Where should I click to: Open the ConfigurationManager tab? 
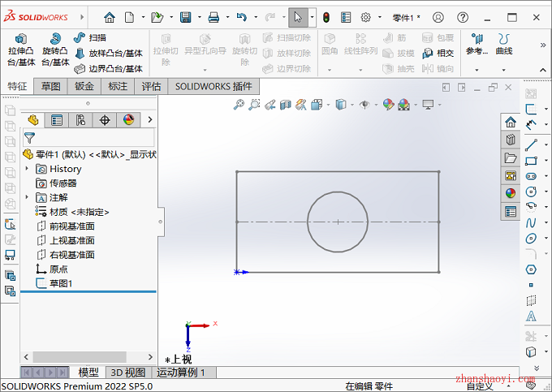pyautogui.click(x=80, y=120)
